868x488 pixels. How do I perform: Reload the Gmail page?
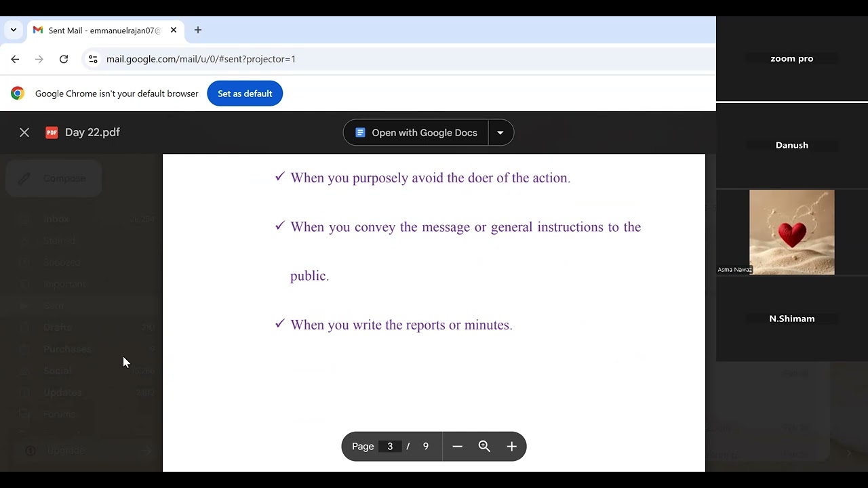[64, 59]
